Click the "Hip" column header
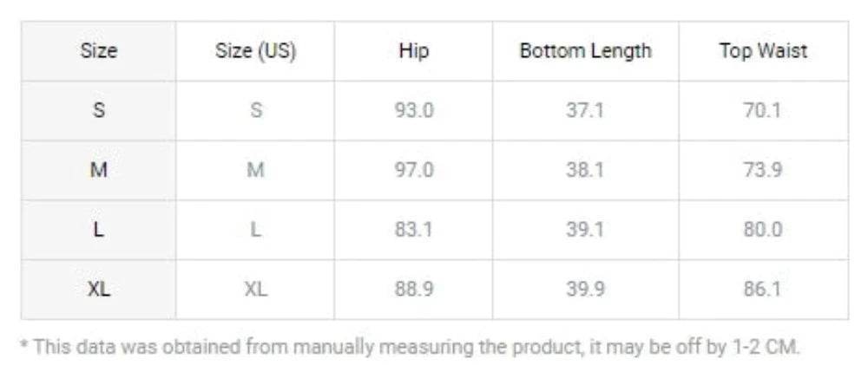 [x=414, y=51]
